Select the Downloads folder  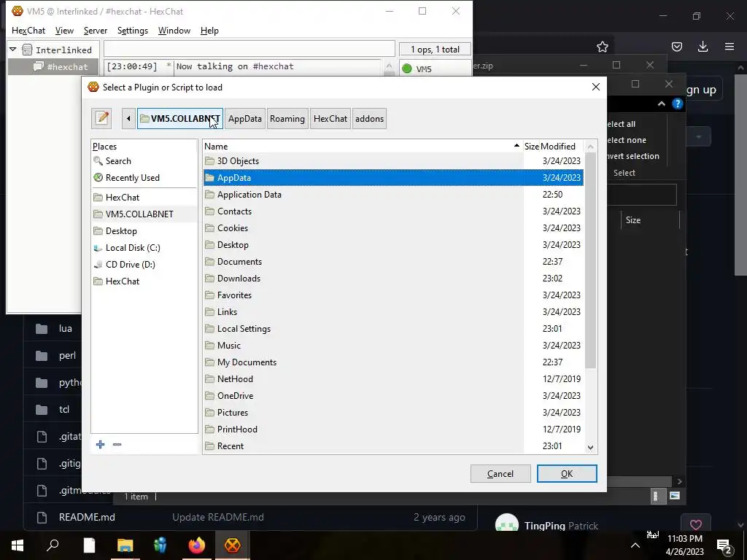pyautogui.click(x=393, y=278)
